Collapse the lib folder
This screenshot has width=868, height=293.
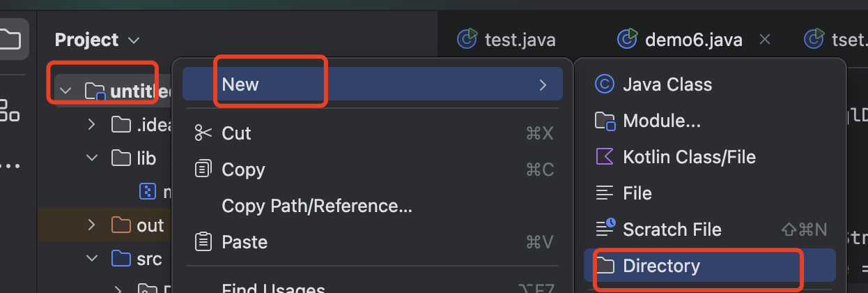click(91, 158)
